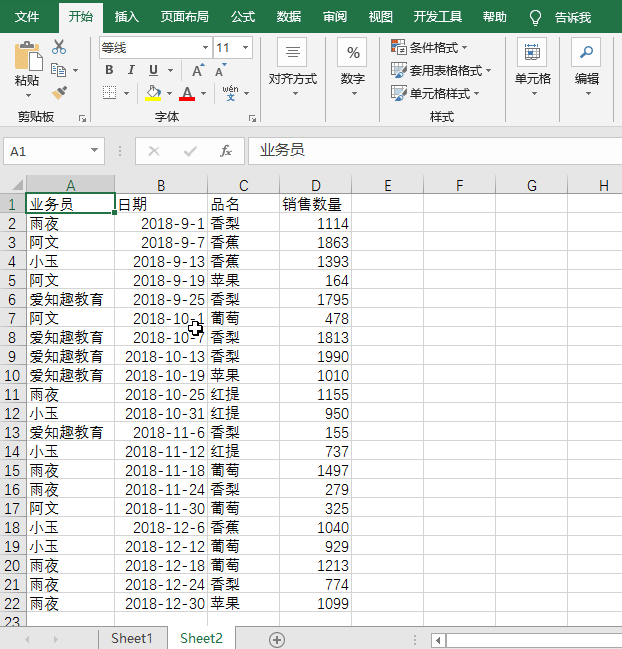
Task: Apply yellow fill color bucket
Action: 153,93
